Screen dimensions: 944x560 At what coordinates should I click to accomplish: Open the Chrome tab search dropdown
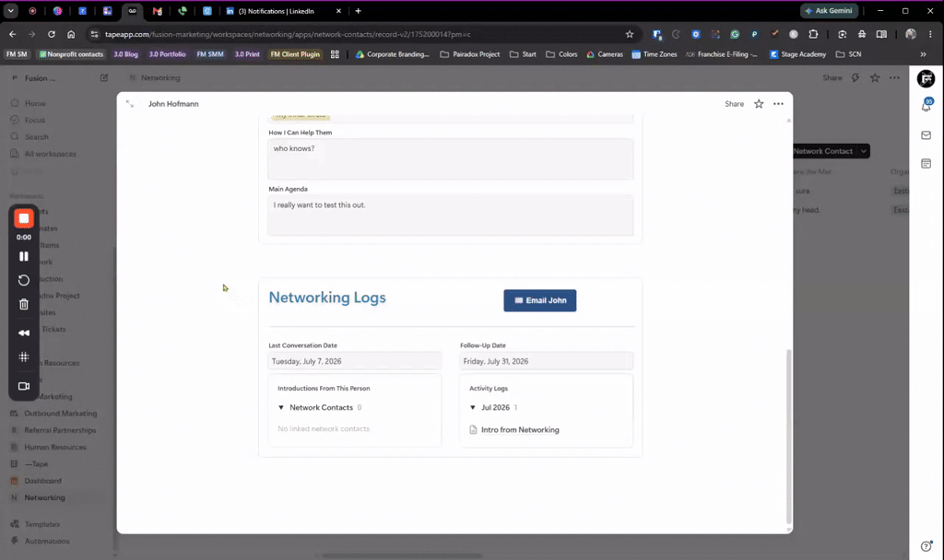pos(11,11)
